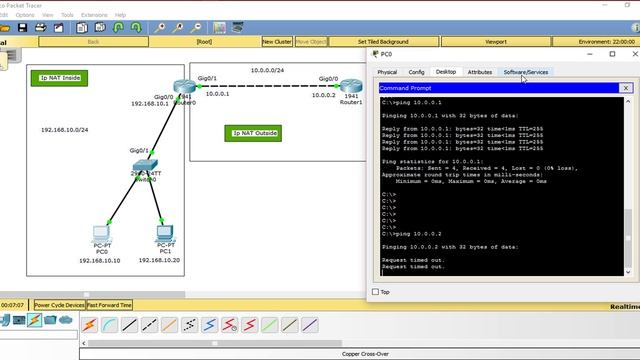Click the Viewport button
This screenshot has height=360, width=640.
pyautogui.click(x=496, y=42)
